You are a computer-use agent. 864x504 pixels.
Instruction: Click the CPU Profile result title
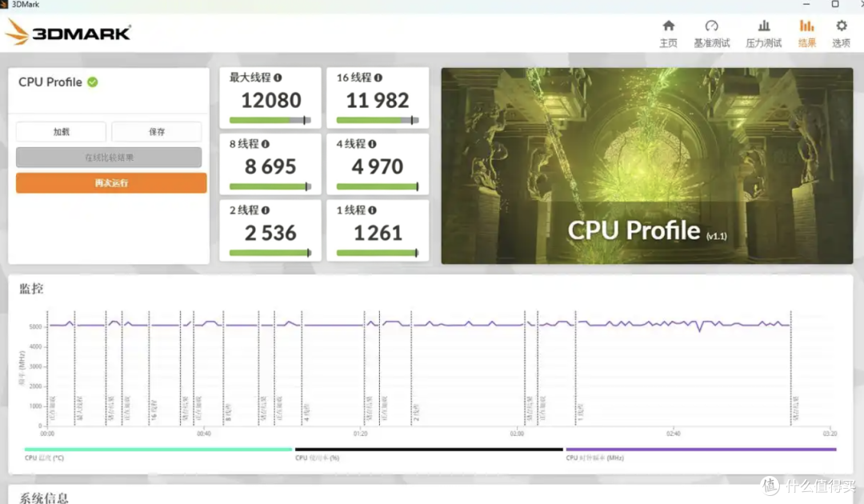pos(50,82)
